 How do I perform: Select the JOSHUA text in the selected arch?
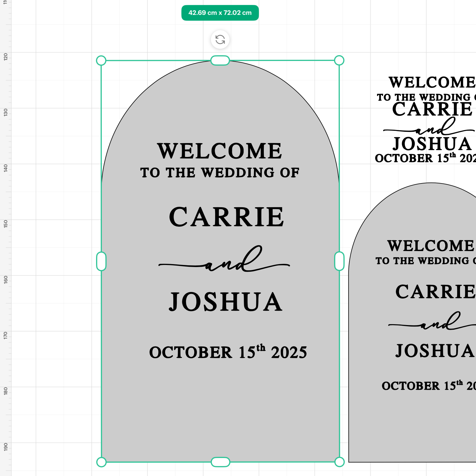tap(226, 302)
